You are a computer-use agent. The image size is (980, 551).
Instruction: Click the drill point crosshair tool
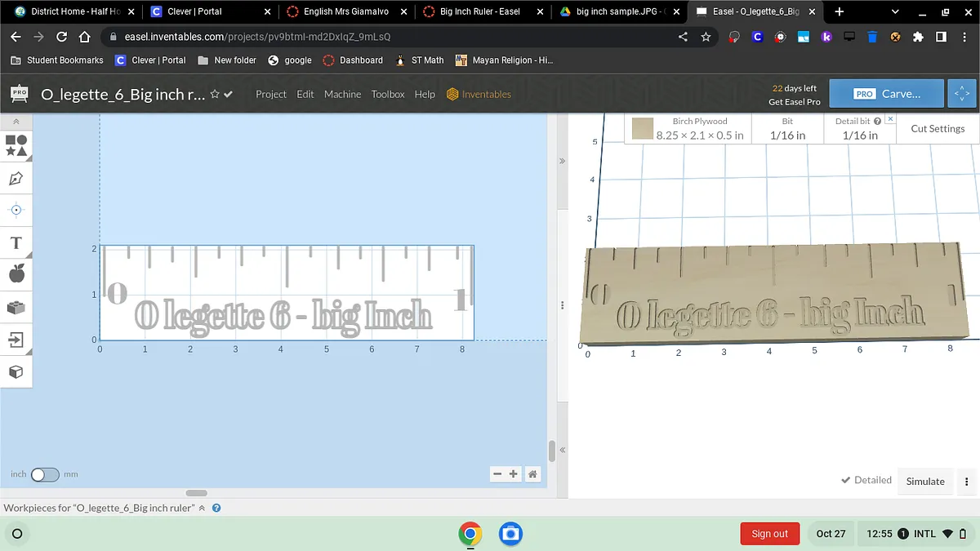pos(16,210)
